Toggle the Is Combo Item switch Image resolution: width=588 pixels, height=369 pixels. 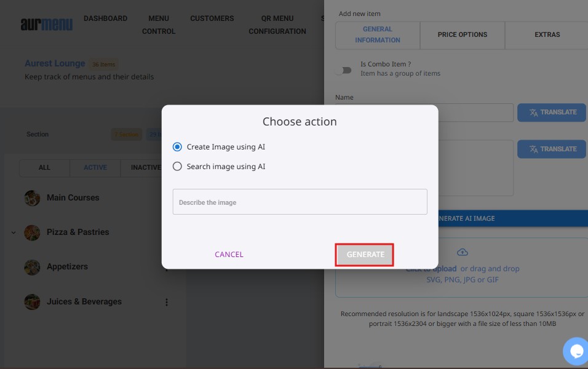coord(343,69)
